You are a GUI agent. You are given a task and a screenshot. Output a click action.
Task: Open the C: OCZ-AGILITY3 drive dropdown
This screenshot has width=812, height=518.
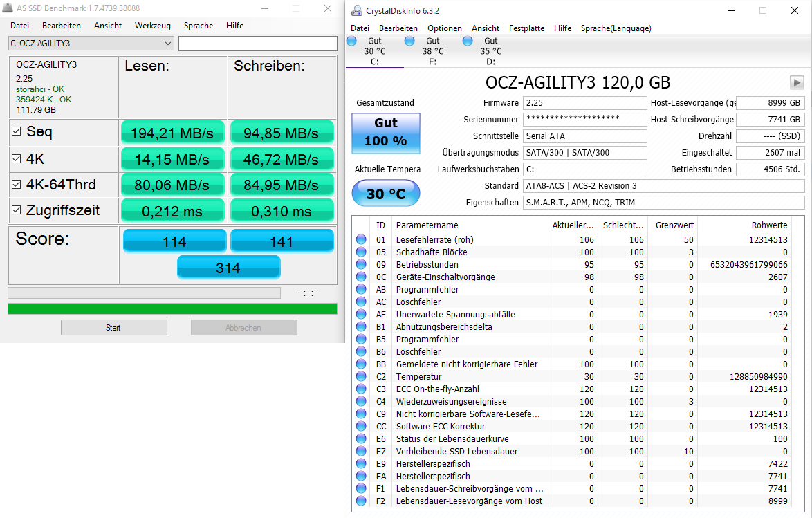[91, 44]
